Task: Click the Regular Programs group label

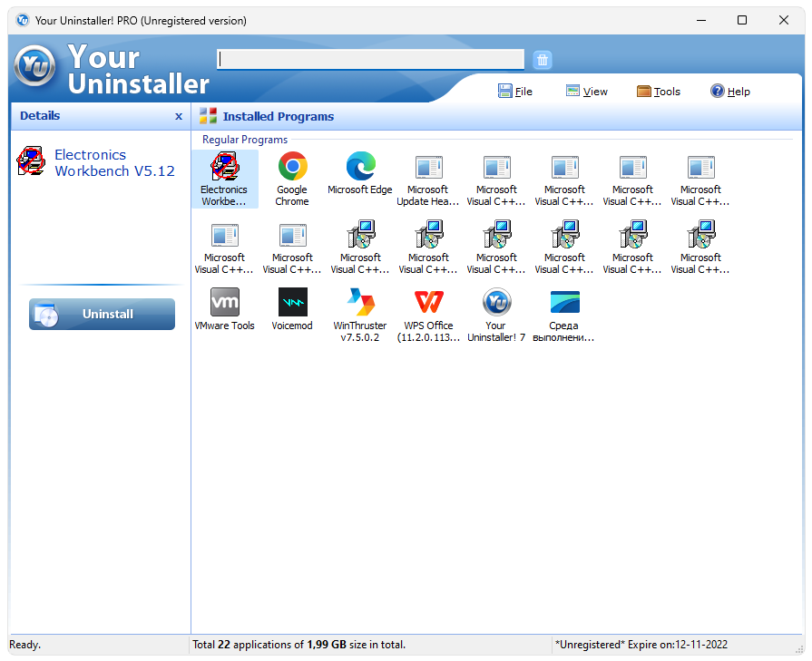Action: tap(245, 140)
